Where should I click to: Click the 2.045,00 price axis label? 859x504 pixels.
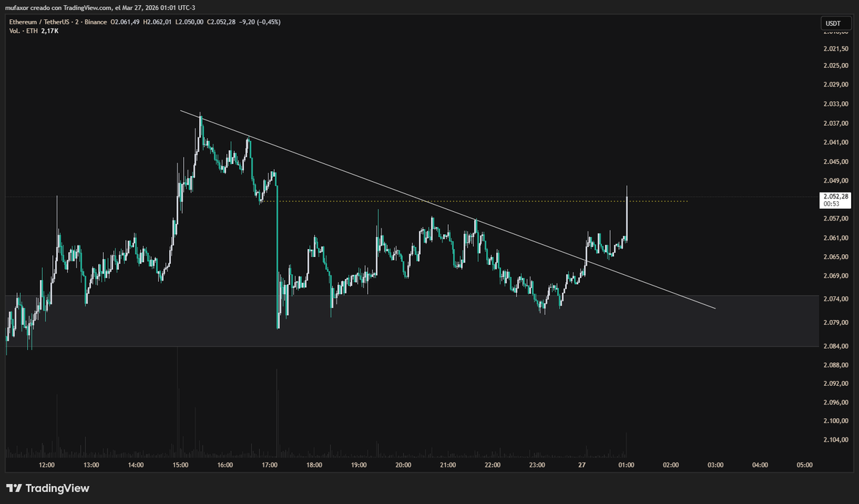click(x=835, y=161)
